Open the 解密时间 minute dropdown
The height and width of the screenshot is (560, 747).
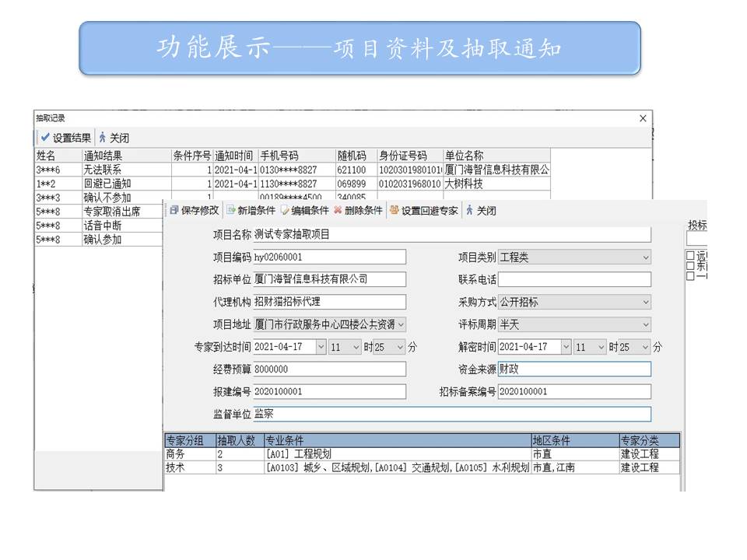[646, 347]
